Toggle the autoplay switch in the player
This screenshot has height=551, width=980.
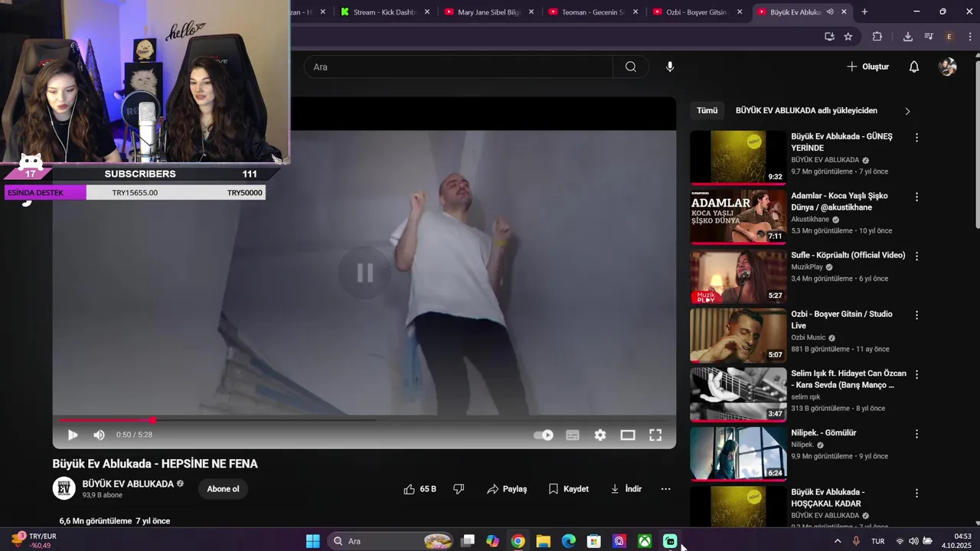tap(544, 435)
